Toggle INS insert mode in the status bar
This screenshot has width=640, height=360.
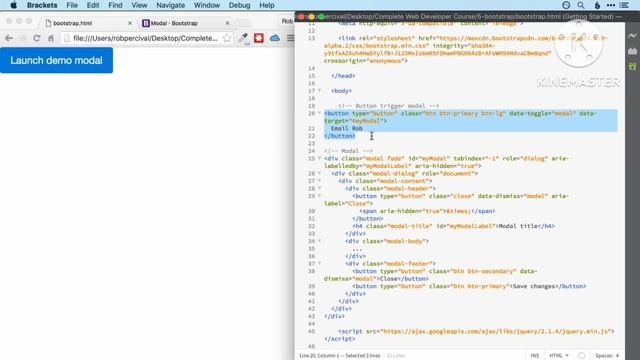(x=535, y=356)
